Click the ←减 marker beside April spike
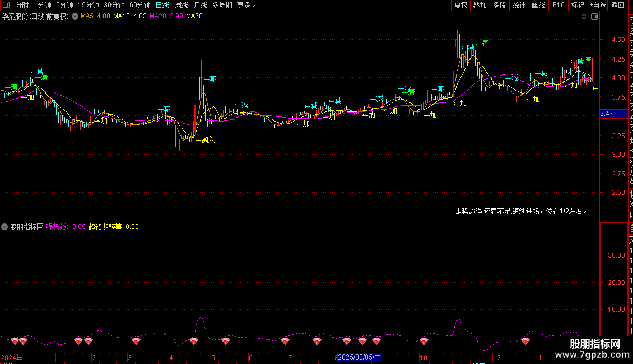Screen dimensions: 633x364 coord(210,79)
